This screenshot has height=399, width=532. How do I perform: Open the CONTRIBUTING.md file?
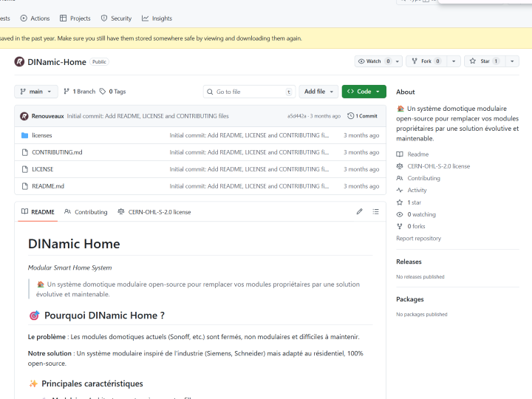pos(57,152)
